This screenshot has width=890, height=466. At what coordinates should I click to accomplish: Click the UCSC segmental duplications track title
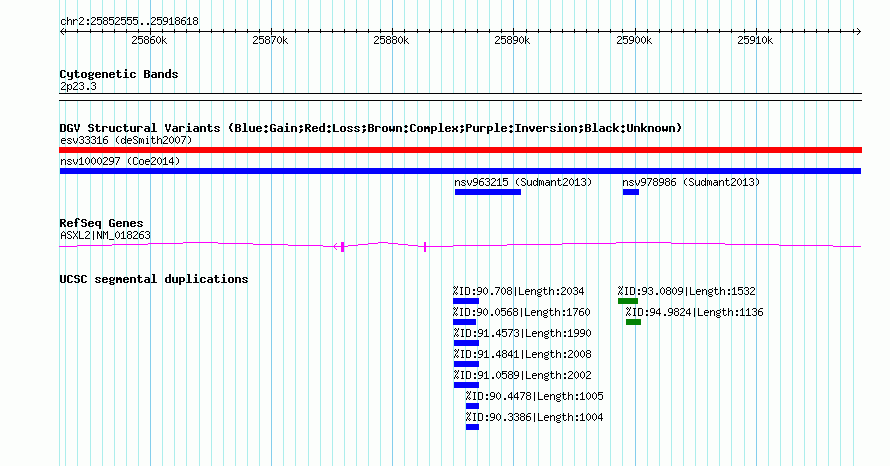coord(154,279)
